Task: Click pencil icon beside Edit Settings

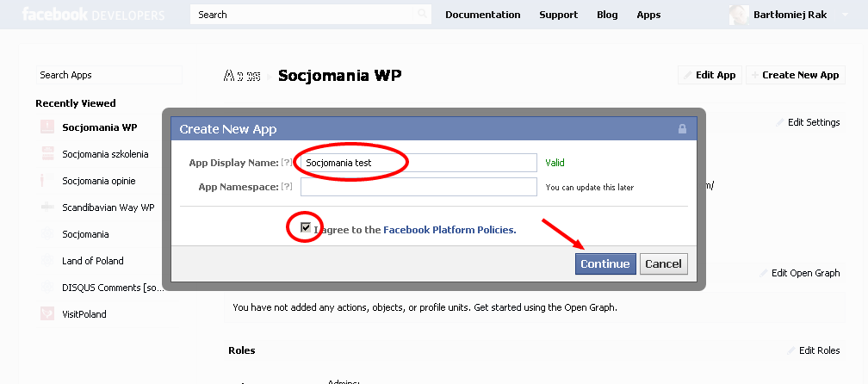Action: click(780, 122)
